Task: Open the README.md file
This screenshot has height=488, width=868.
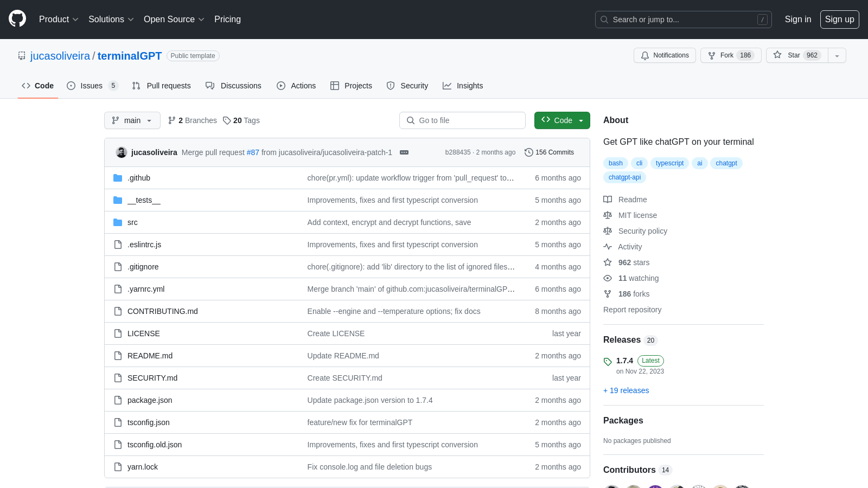Action: 150,356
